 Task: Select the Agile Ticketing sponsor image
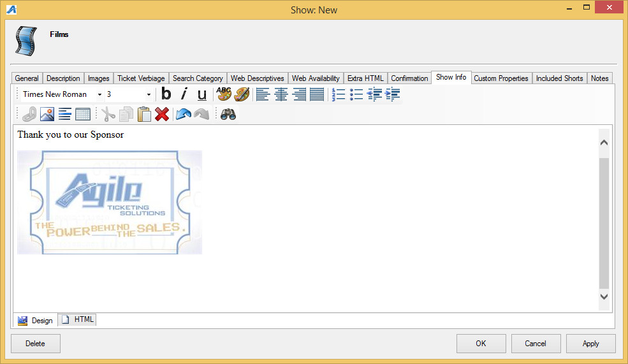(x=109, y=202)
